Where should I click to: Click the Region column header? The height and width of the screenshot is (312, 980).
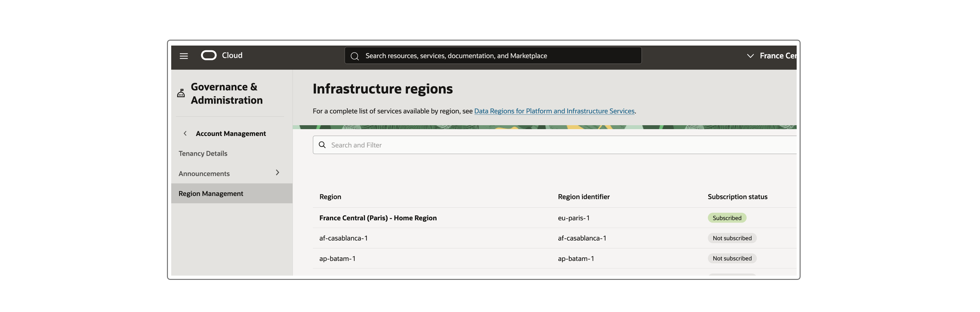click(330, 197)
